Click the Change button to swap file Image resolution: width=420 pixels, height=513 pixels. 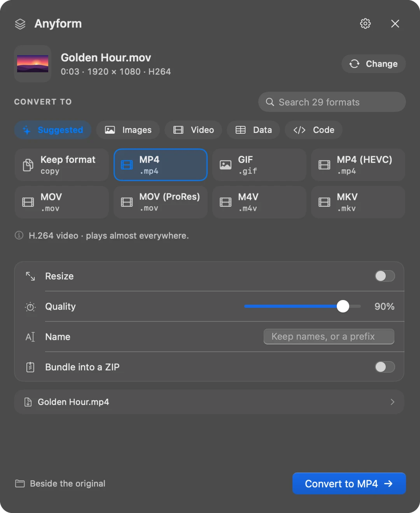point(374,64)
